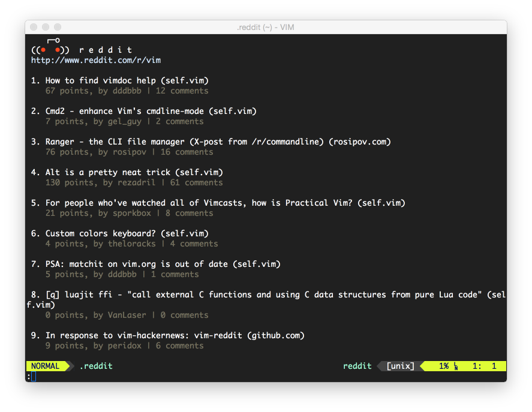Minimize the VIM window
The image size is (532, 412).
coord(46,27)
